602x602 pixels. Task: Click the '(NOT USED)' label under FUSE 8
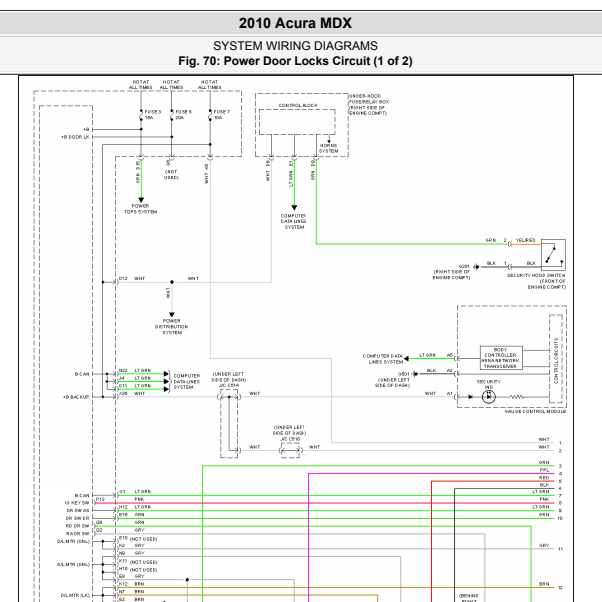point(171,175)
